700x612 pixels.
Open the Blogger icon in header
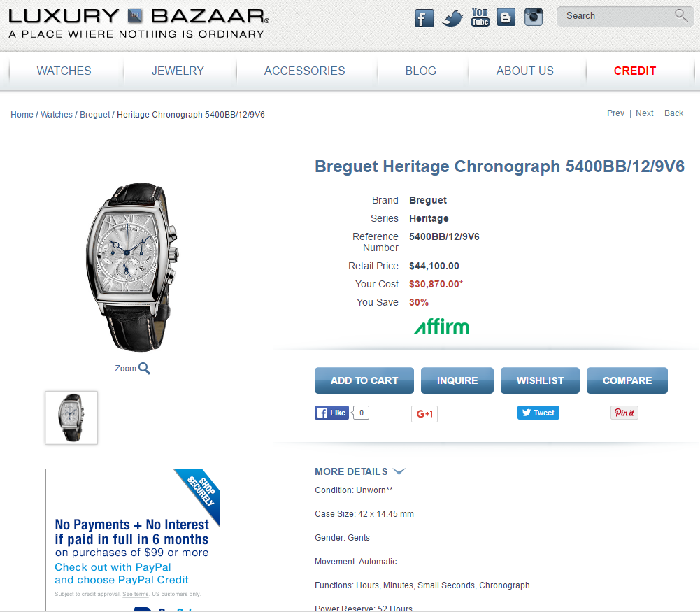point(506,17)
